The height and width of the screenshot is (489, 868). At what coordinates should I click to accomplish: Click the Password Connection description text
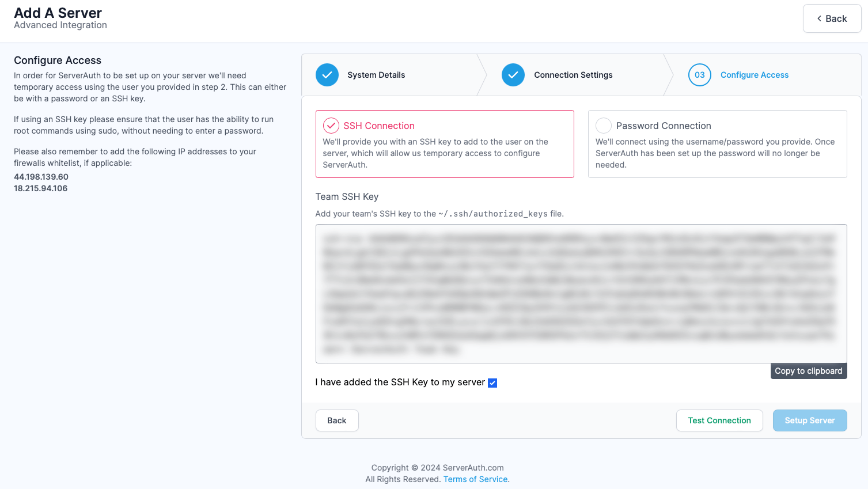tap(715, 153)
